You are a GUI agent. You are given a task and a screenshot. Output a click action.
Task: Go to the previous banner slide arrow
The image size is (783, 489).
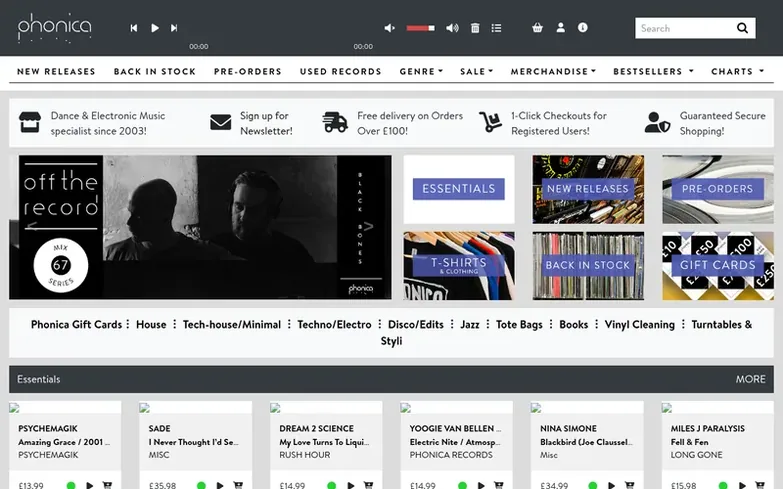31,227
